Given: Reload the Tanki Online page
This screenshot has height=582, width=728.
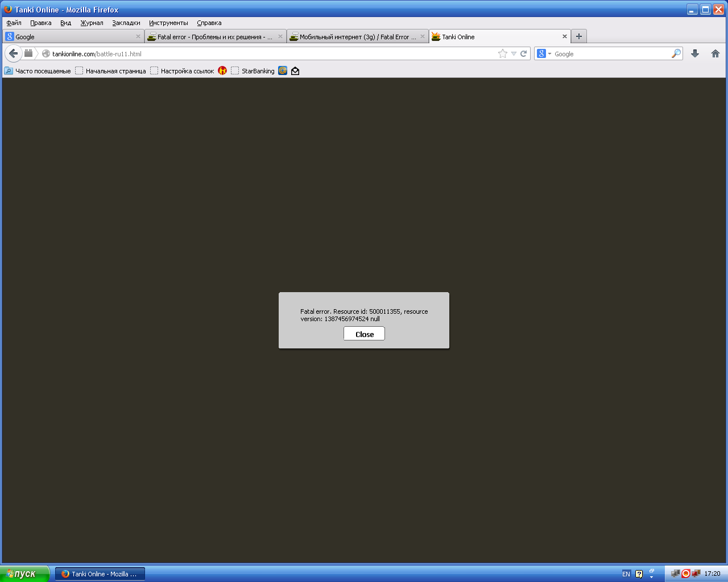Looking at the screenshot, I should coord(524,53).
